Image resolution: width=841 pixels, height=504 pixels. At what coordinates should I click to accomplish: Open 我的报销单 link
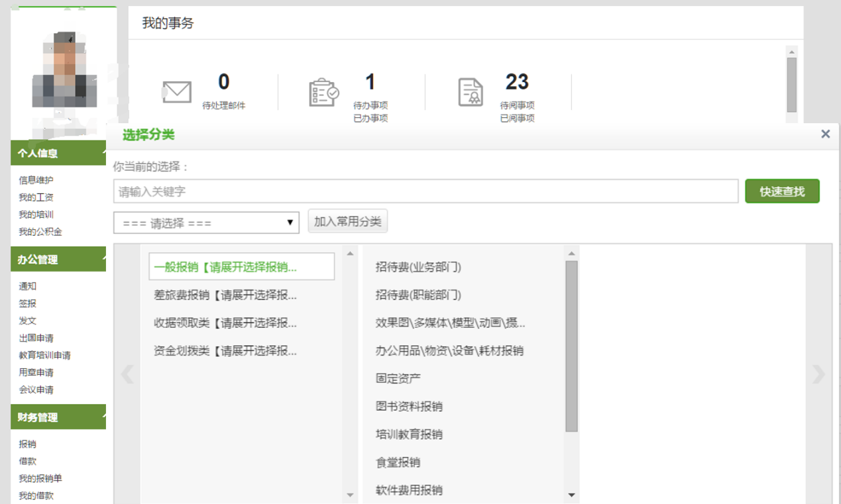(40, 478)
